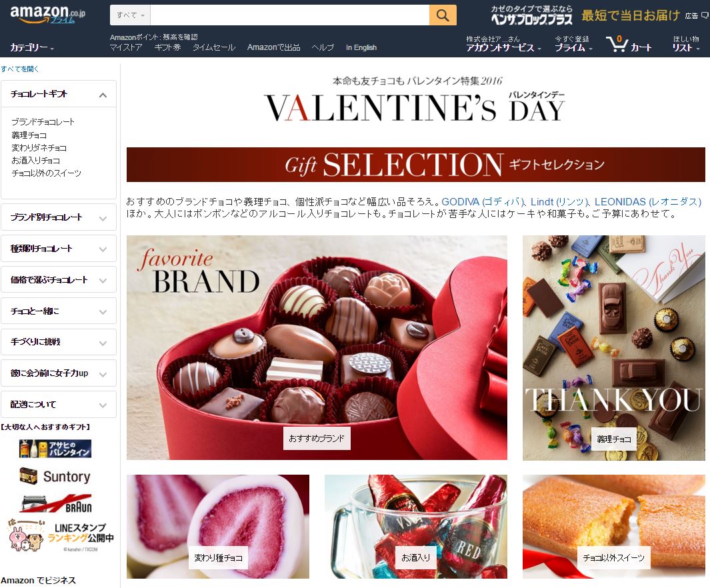Switch to In English menu link
The height and width of the screenshot is (588, 710).
[361, 47]
